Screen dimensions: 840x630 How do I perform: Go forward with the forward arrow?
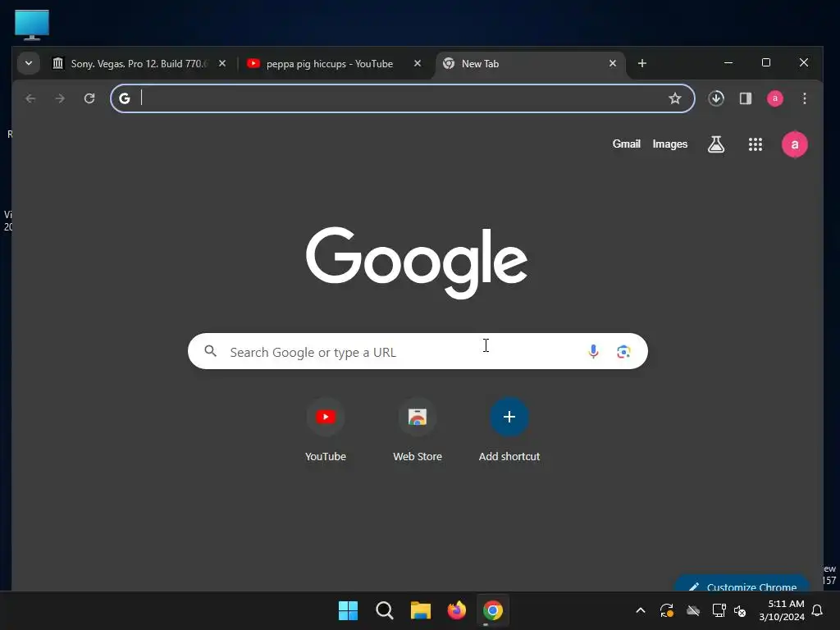(x=60, y=98)
